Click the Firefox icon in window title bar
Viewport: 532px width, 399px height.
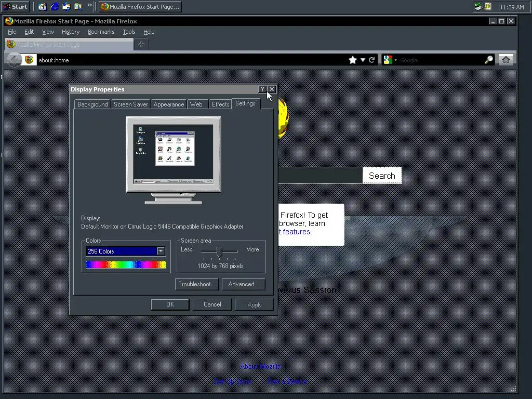click(9, 21)
